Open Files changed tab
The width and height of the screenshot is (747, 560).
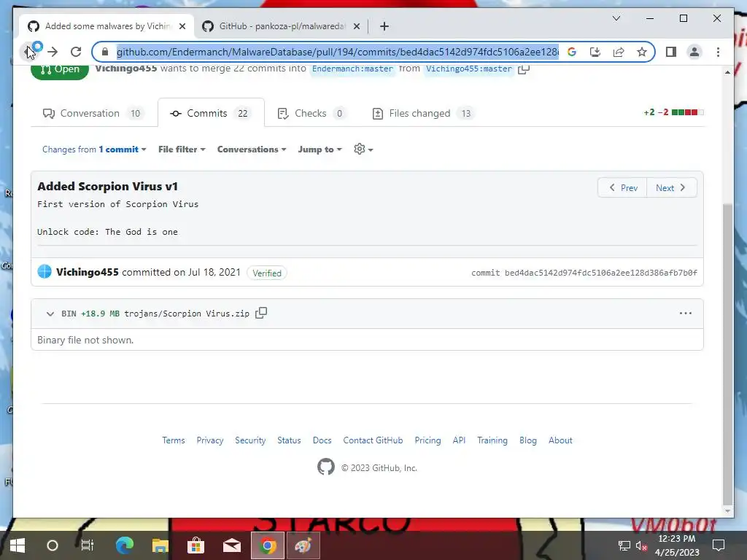[422, 113]
